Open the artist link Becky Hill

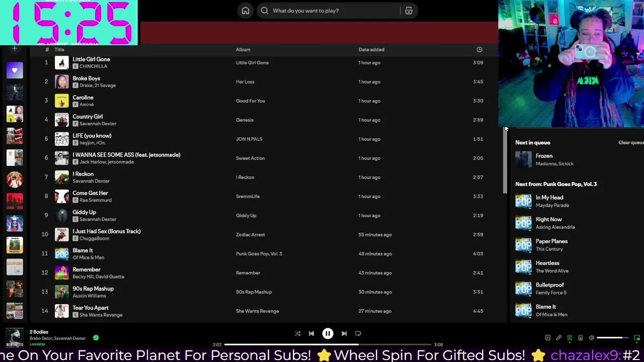click(83, 277)
